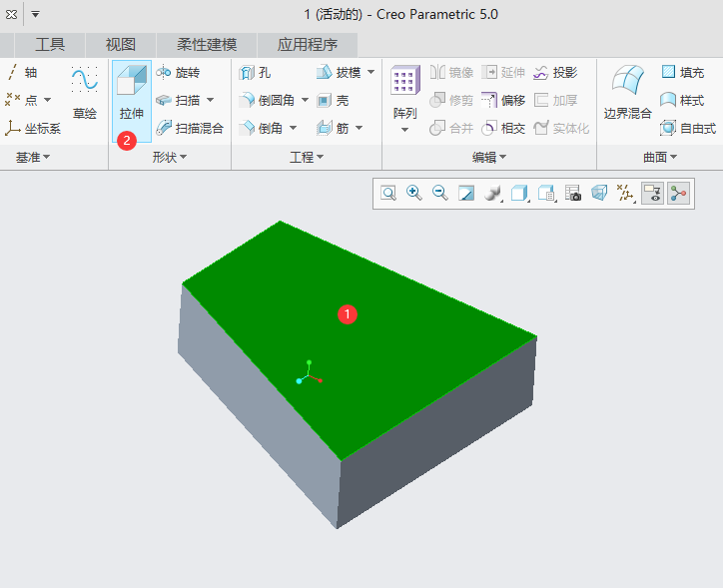This screenshot has height=588, width=723.
Task: Open the quick access toolbar customize arrow
Action: pos(35,14)
